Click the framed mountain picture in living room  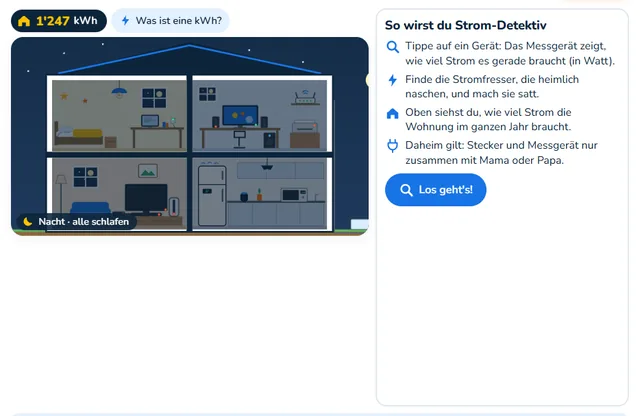point(148,171)
